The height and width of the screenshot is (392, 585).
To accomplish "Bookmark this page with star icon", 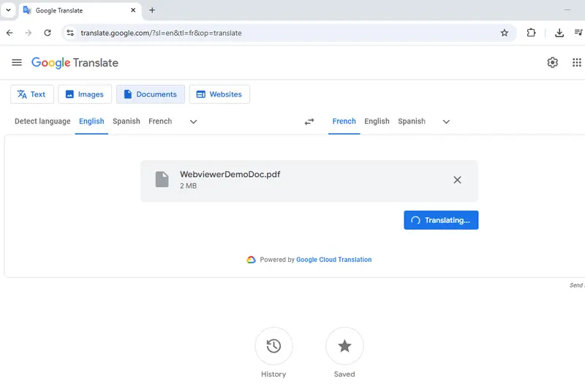I will (x=505, y=33).
